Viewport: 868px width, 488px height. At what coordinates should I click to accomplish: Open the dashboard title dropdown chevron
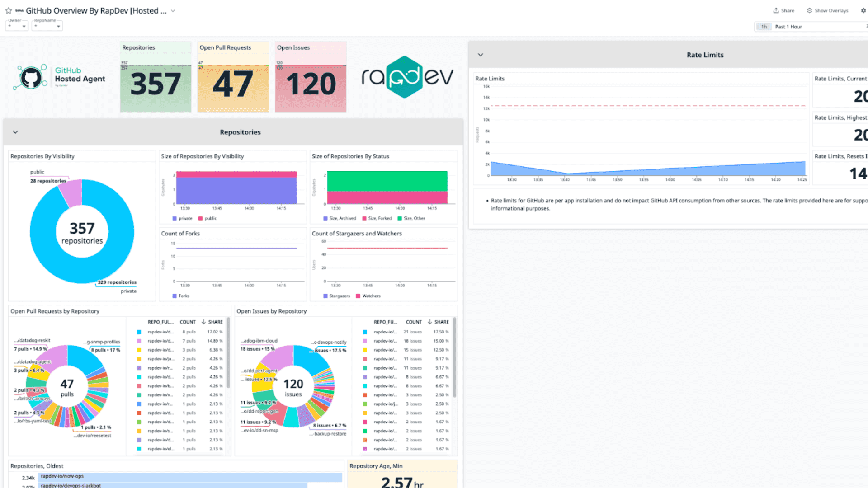pyautogui.click(x=173, y=11)
